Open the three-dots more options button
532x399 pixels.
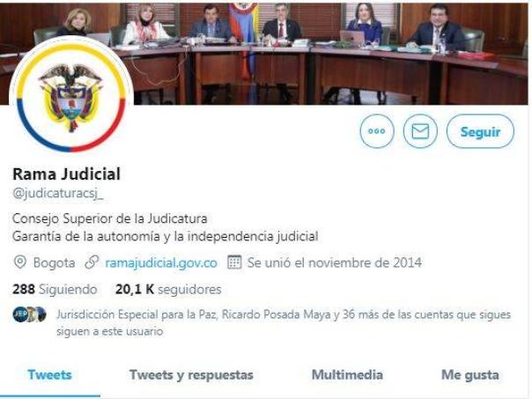377,131
